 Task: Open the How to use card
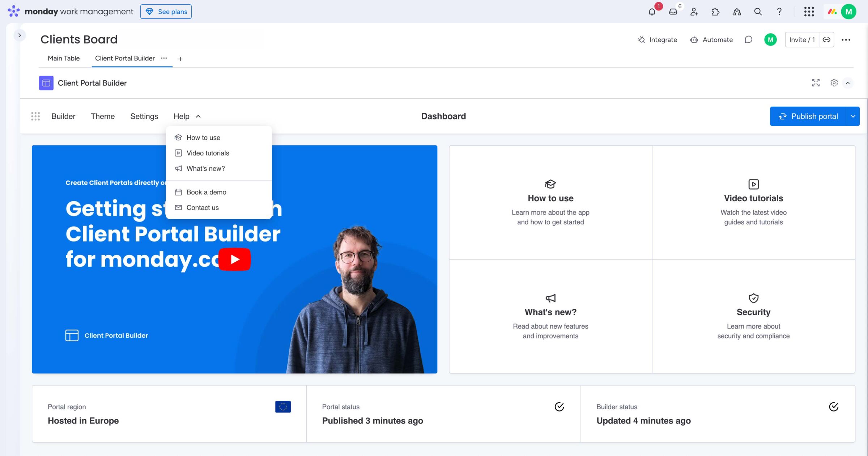550,203
